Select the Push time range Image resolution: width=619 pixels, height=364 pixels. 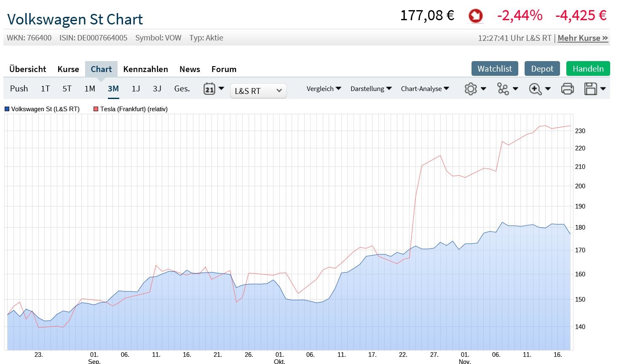(19, 88)
